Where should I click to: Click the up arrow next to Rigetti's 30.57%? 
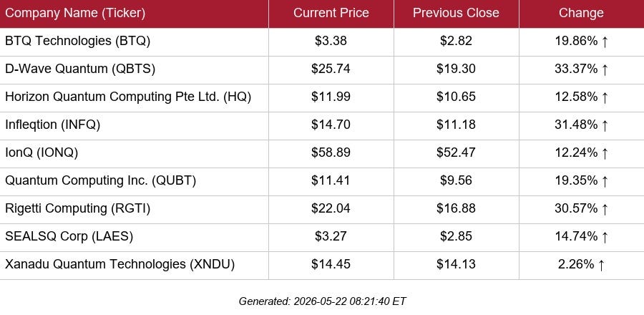[604, 209]
